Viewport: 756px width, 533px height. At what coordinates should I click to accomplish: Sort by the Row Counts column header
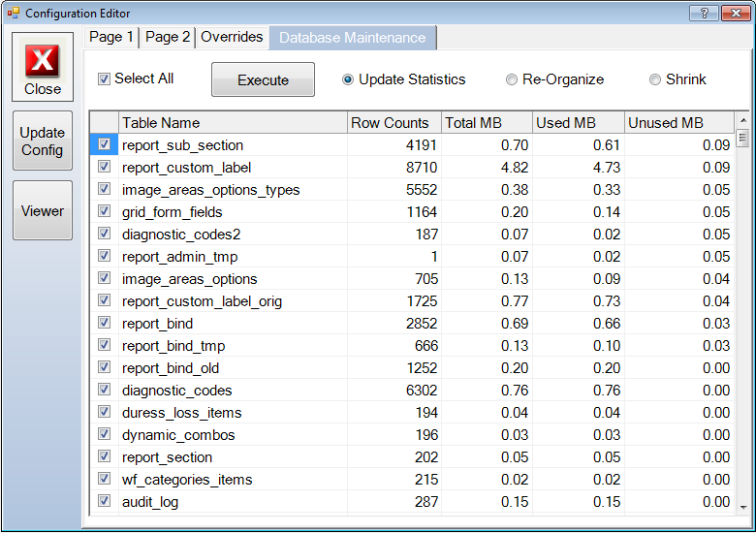[394, 123]
